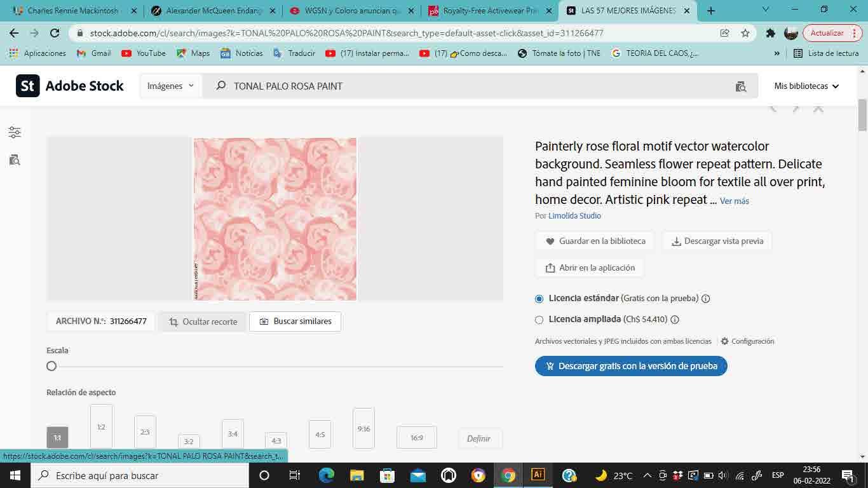Launch Microsoft Edge from the taskbar

326,475
